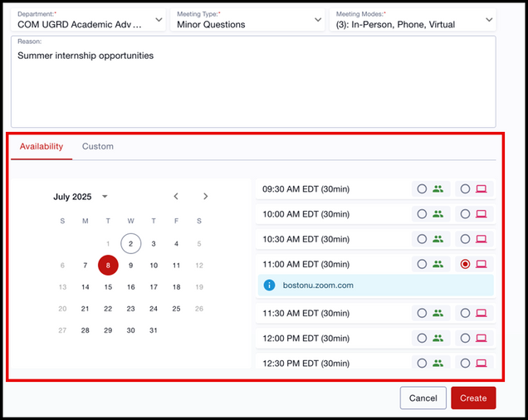This screenshot has height=420, width=528.
Task: Go to next month in calendar
Action: click(205, 197)
